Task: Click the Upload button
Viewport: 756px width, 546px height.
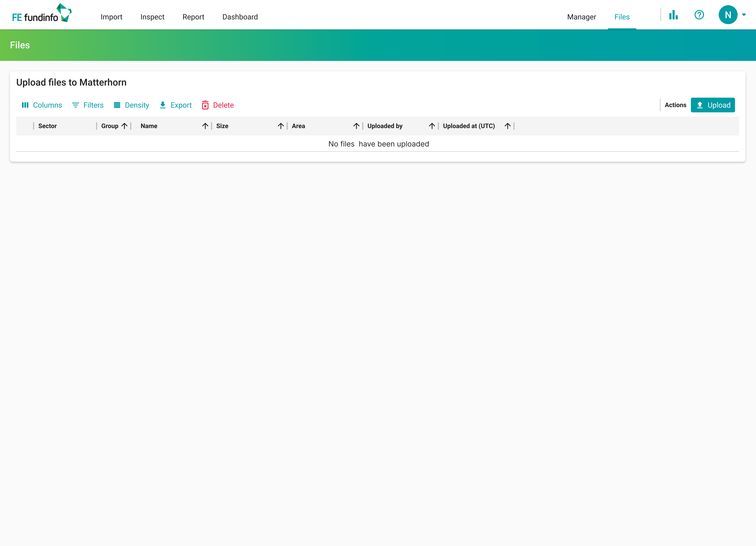Action: (x=713, y=105)
